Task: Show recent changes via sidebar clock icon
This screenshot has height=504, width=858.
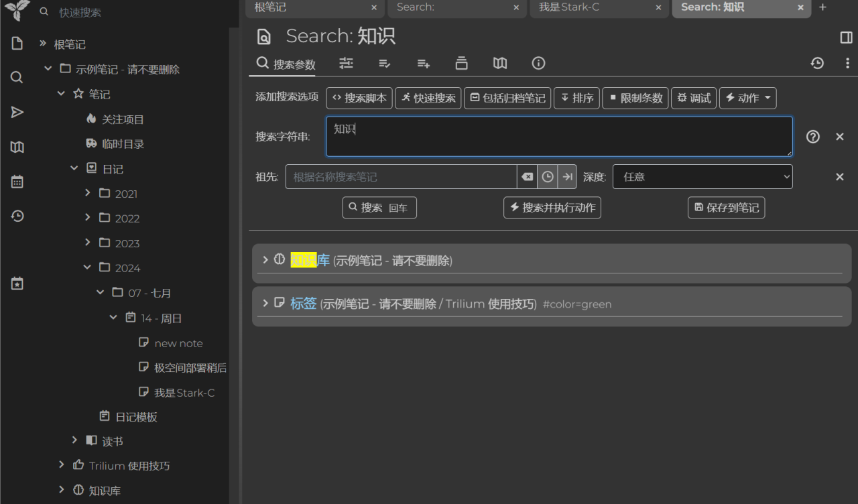Action: (16, 216)
